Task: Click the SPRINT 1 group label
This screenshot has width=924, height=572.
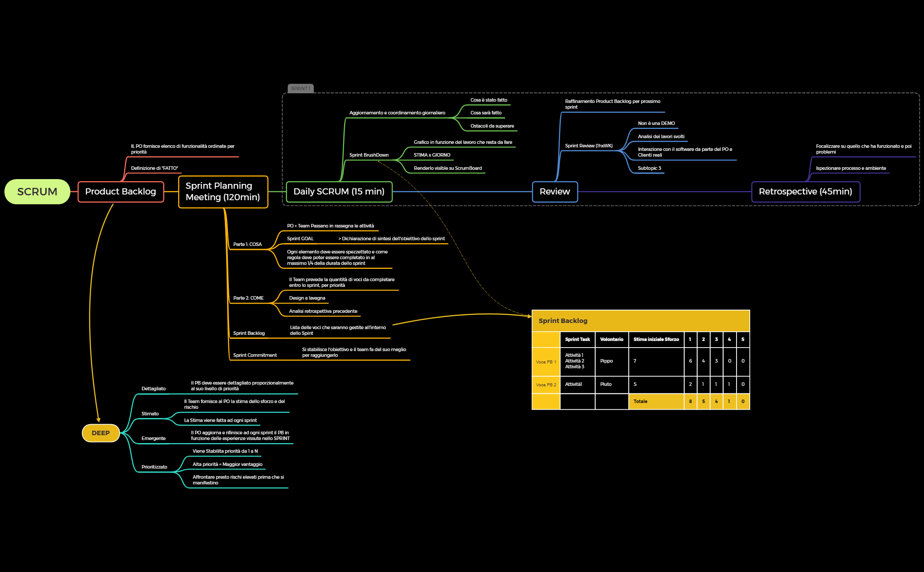Action: 301,88
